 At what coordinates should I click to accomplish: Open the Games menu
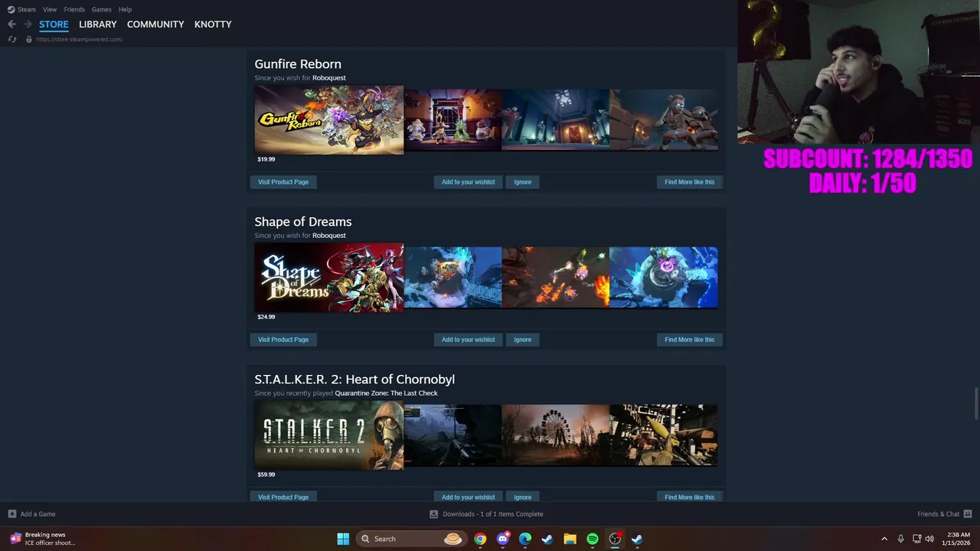pos(101,9)
